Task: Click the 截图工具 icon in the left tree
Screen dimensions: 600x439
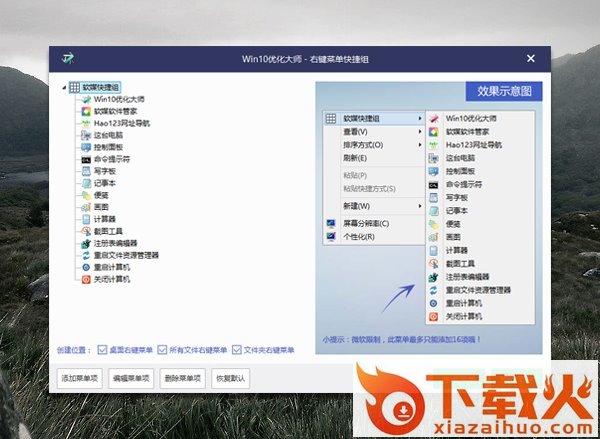Action: click(86, 231)
